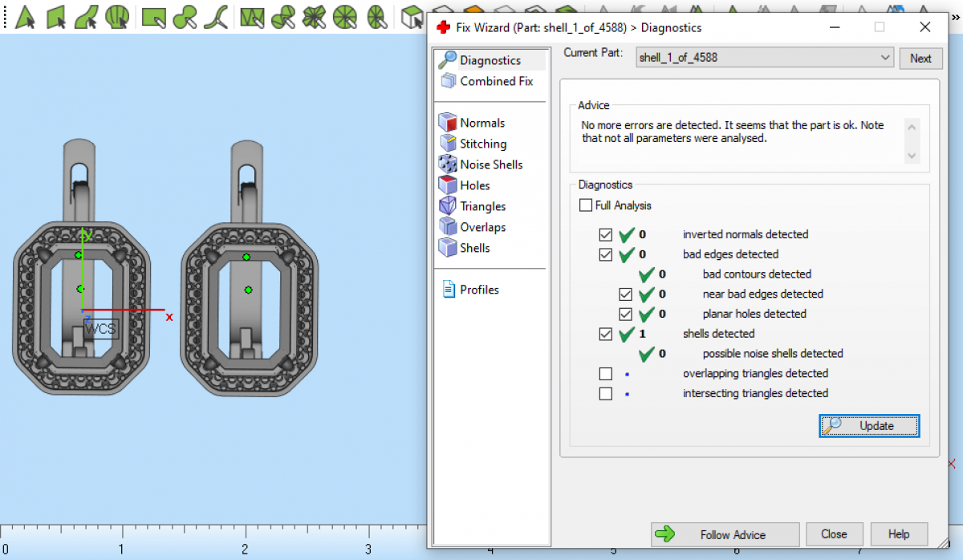
Task: Select the Mark Triangle tool in toolbar
Action: tap(25, 16)
